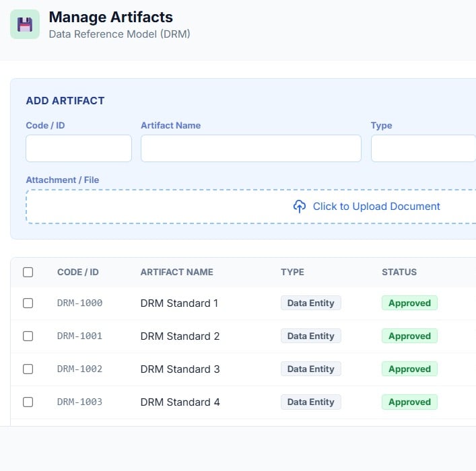Toggle the select-all header checkbox
The image size is (476, 471).
click(28, 273)
